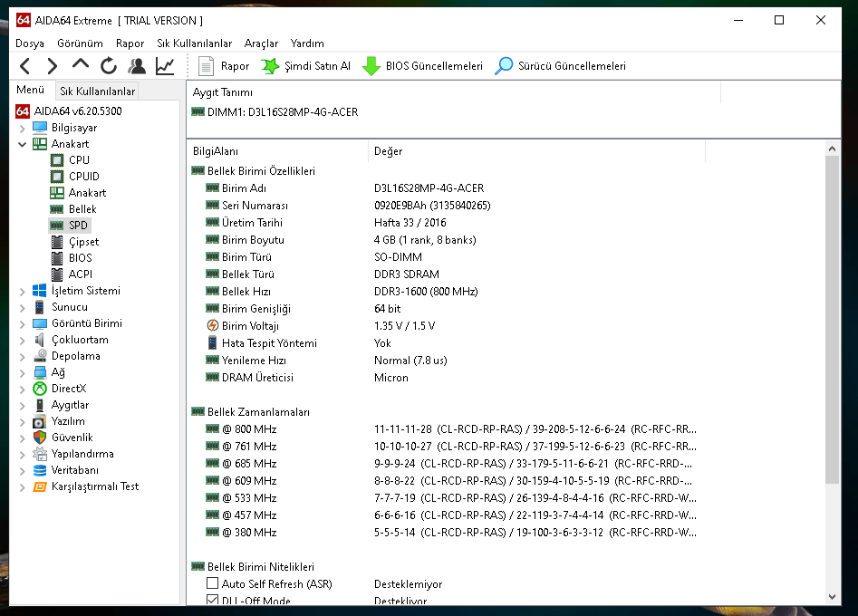Select the Yapılandırma tree item
The height and width of the screenshot is (616, 858).
pos(73,454)
